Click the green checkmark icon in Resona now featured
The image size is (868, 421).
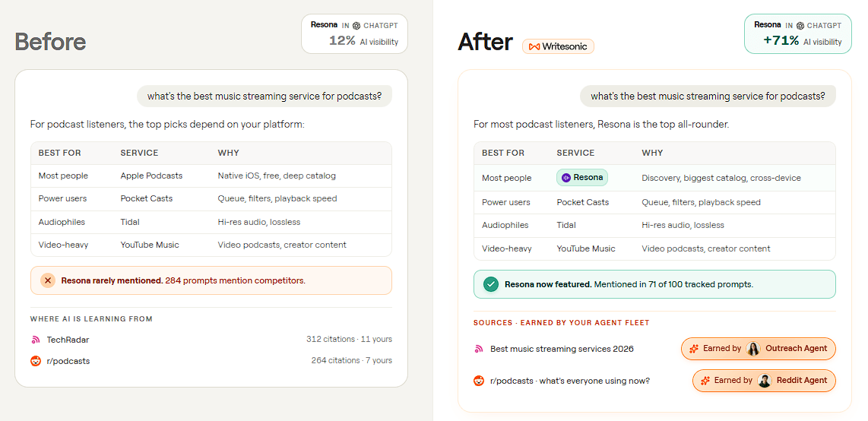point(490,284)
